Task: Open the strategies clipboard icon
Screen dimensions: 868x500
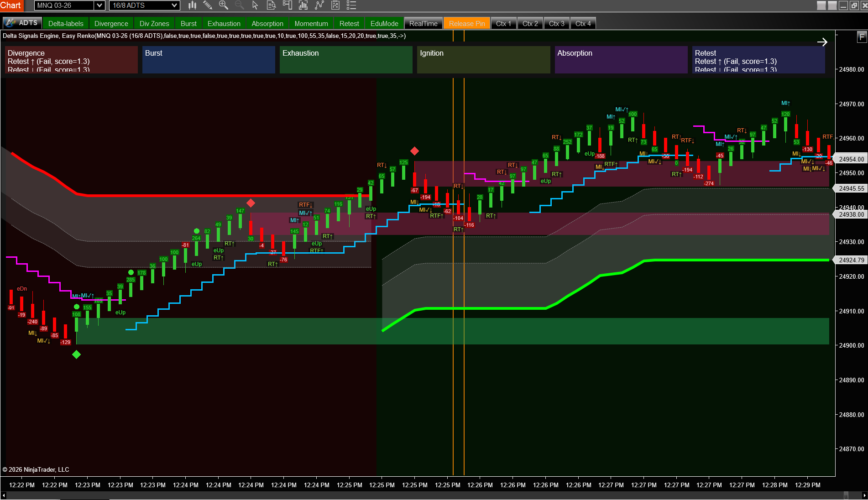Action: tap(335, 5)
